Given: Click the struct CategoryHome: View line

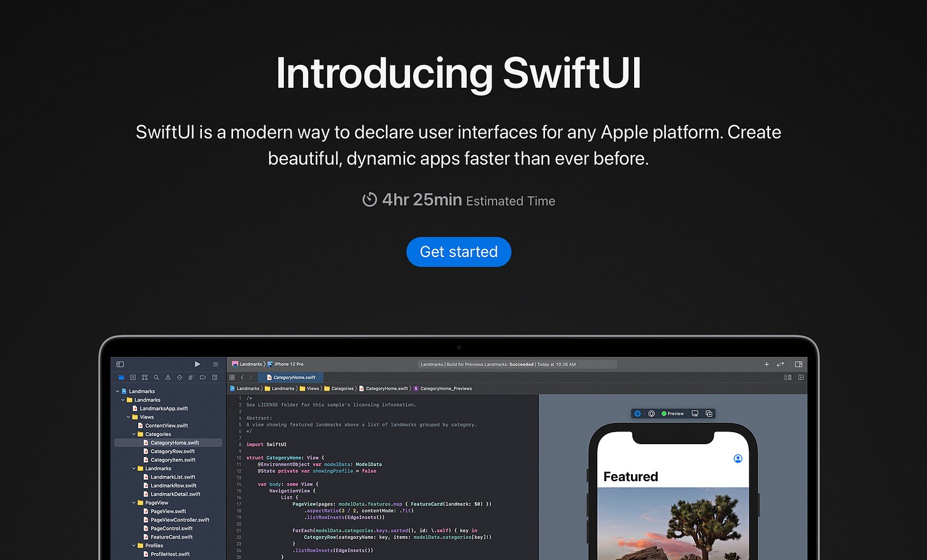Looking at the screenshot, I should (x=285, y=458).
